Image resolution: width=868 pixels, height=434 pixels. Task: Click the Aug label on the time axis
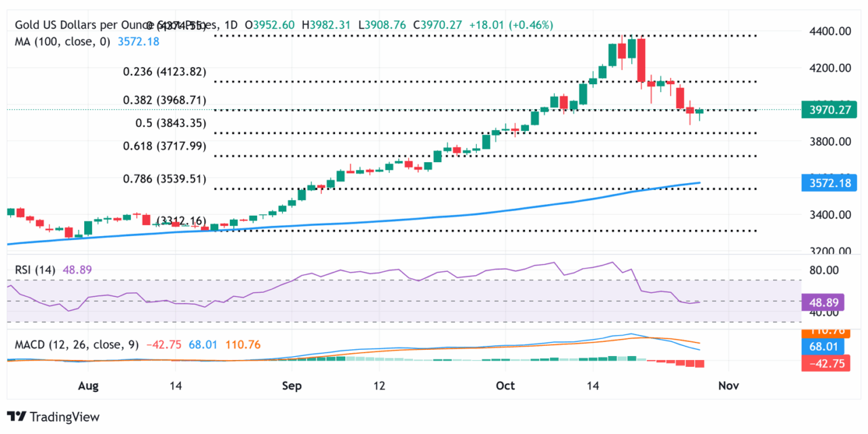coord(88,385)
